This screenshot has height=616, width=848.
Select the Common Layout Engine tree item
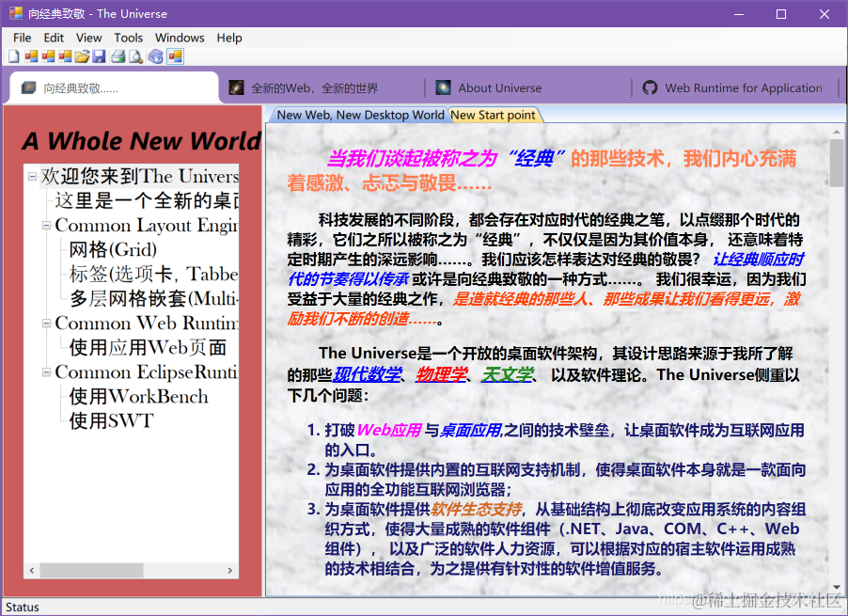[x=147, y=225]
